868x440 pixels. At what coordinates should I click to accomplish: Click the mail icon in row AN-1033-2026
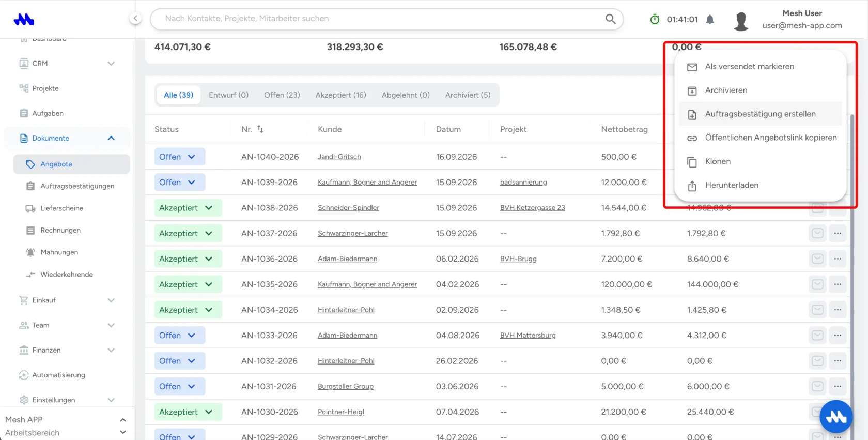click(x=817, y=335)
